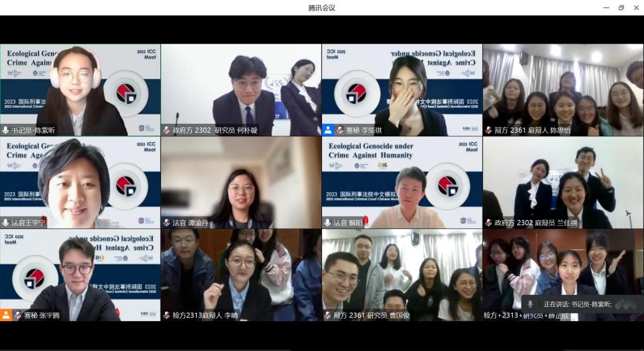Click muted mic icon of 检方2313庭辩人 李晴
The width and height of the screenshot is (644, 351).
click(167, 316)
